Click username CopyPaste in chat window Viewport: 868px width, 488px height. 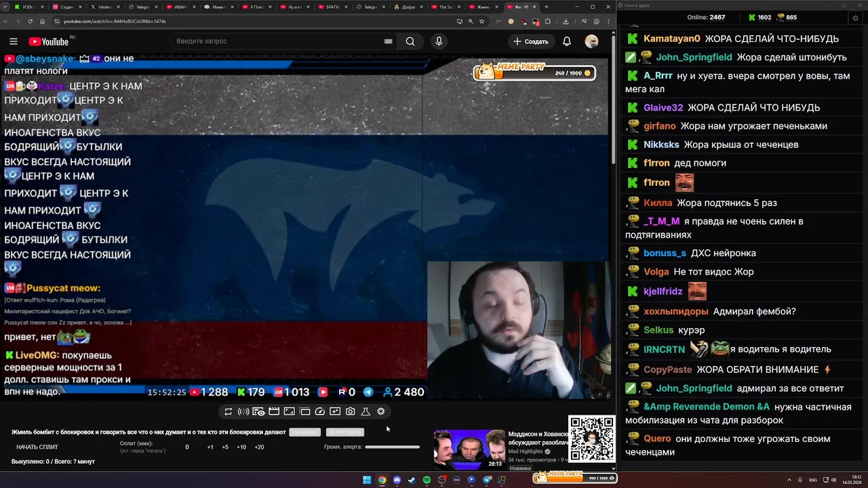[x=668, y=369]
